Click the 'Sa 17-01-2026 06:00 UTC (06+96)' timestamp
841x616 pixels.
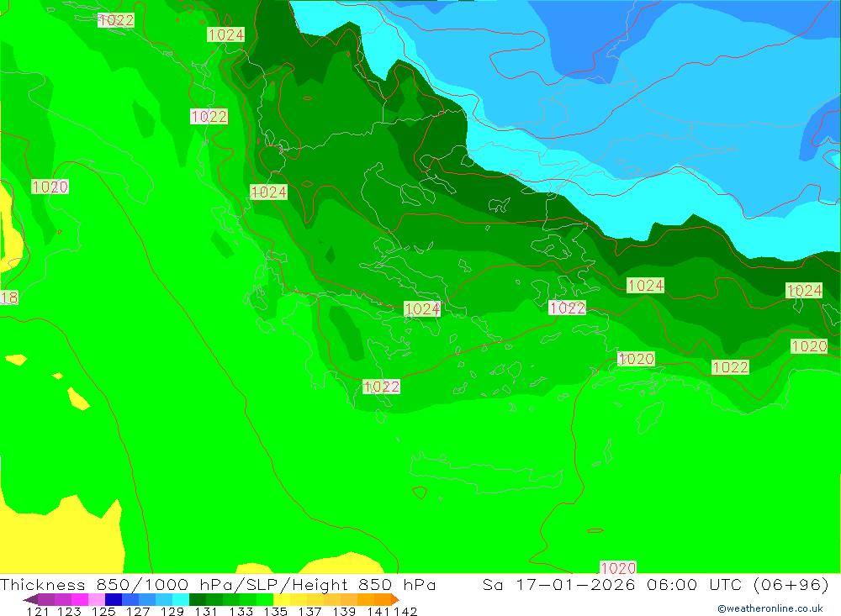point(655,584)
